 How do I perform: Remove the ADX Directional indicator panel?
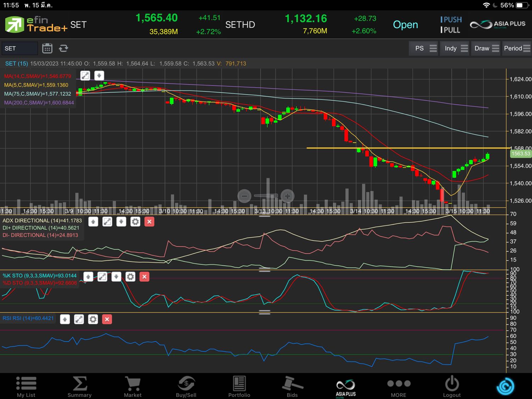point(149,222)
